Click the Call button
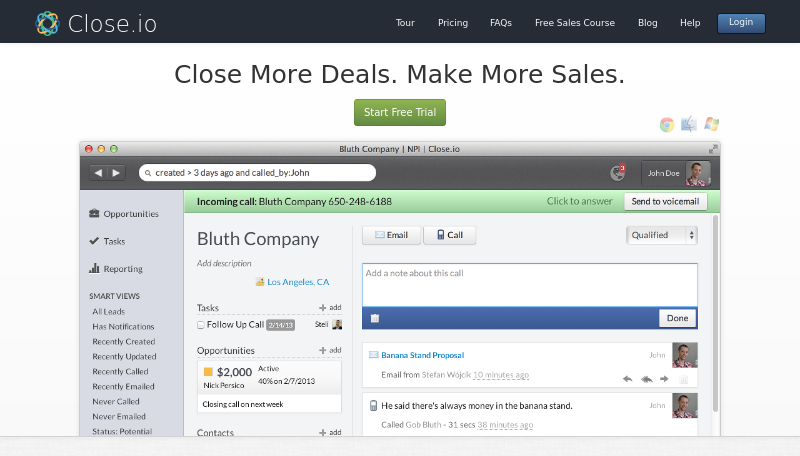Image resolution: width=800 pixels, height=456 pixels. coord(449,235)
